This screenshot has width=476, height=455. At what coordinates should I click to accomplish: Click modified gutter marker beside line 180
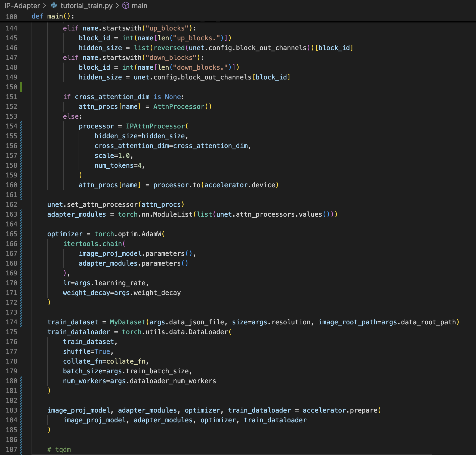[21, 381]
